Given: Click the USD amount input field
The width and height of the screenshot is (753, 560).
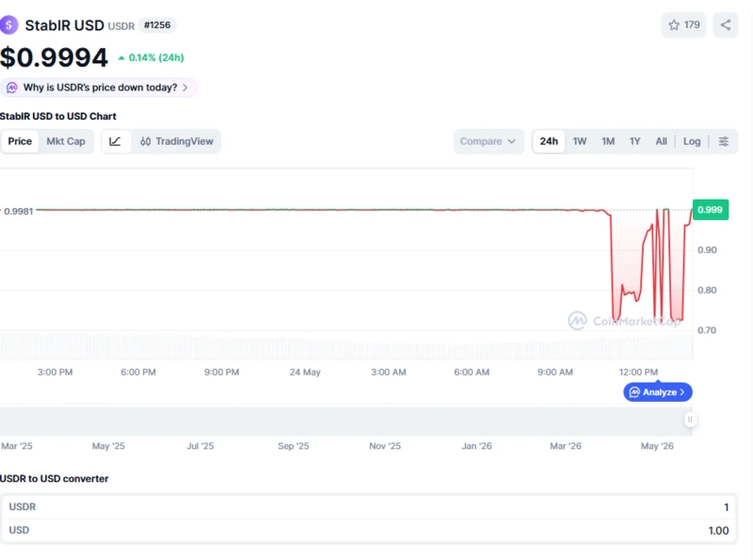Looking at the screenshot, I should [x=369, y=530].
